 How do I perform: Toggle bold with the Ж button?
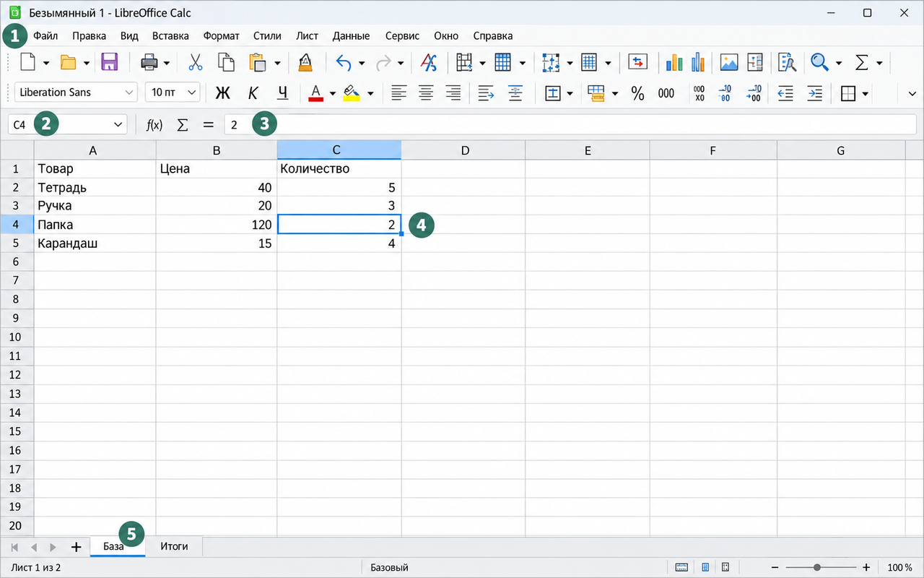pyautogui.click(x=223, y=93)
